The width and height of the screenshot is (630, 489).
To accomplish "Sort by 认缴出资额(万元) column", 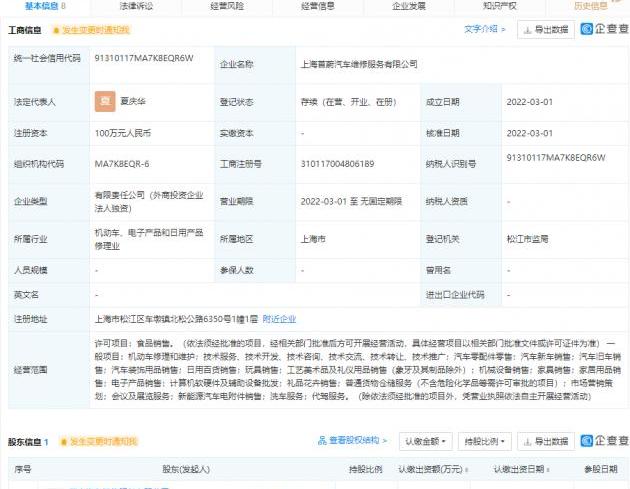I will click(433, 469).
